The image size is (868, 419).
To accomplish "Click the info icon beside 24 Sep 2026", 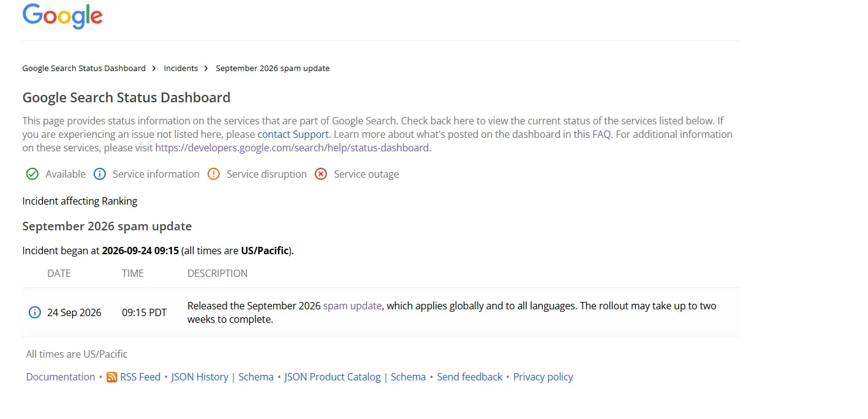I will [x=35, y=312].
